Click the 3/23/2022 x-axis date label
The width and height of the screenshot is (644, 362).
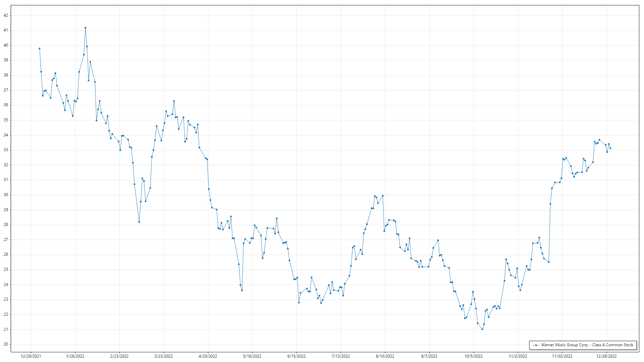pyautogui.click(x=164, y=356)
